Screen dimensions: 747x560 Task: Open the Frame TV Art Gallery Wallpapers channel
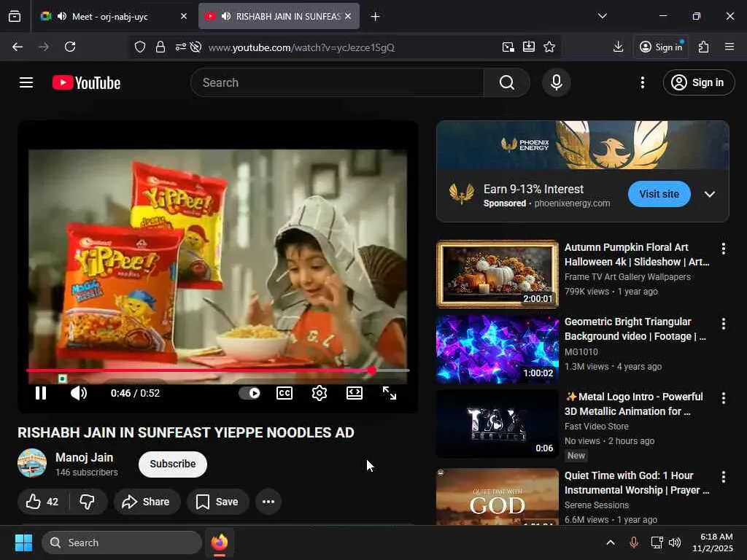tap(627, 276)
